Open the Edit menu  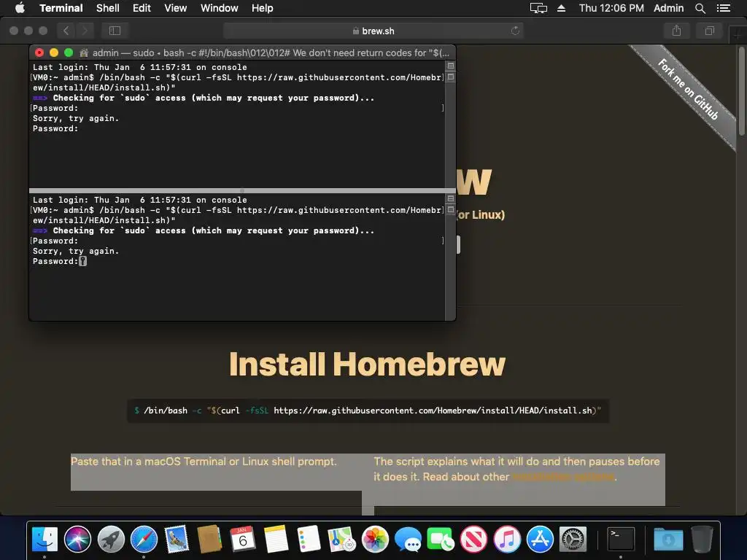(142, 8)
